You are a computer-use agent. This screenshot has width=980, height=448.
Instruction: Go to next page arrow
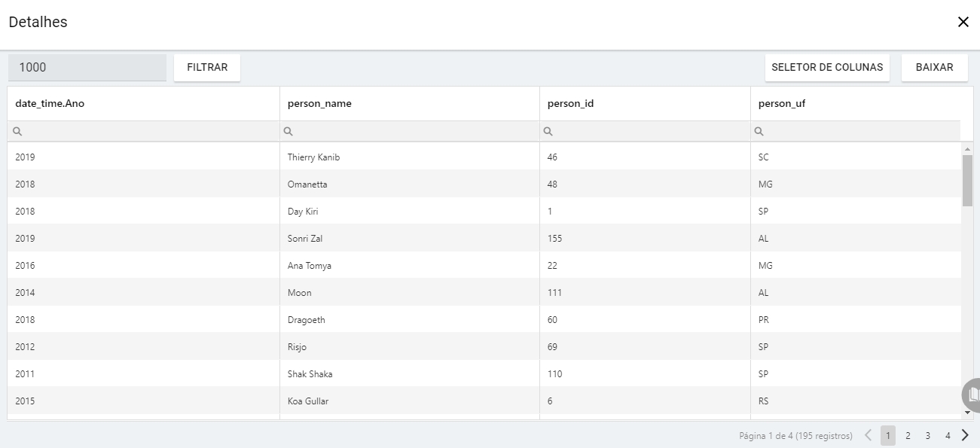pos(966,435)
